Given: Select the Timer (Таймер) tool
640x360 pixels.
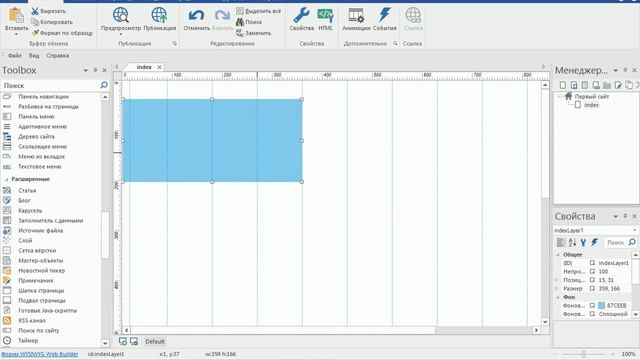Looking at the screenshot, I should pos(28,340).
